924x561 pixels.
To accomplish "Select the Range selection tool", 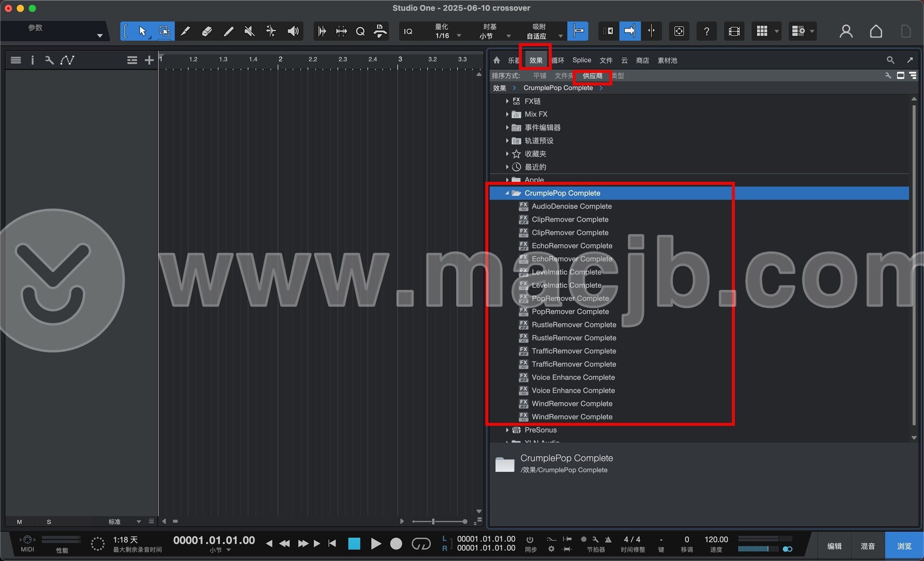I will pyautogui.click(x=164, y=31).
